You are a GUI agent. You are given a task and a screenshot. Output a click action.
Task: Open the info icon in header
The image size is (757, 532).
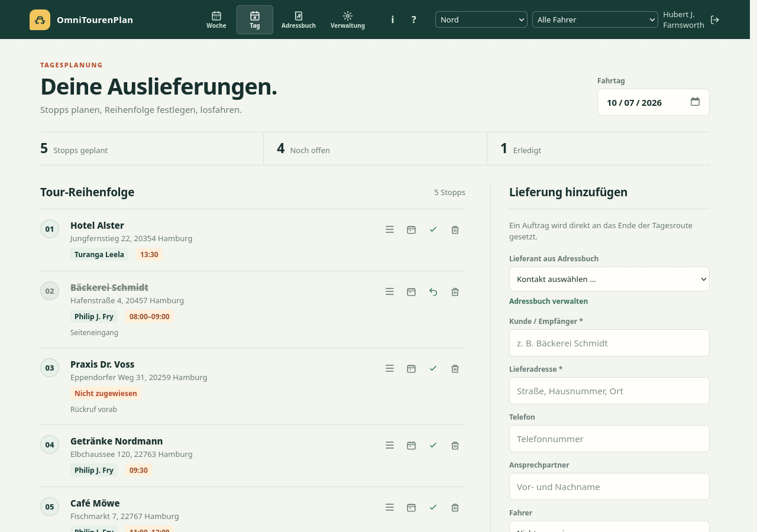click(392, 20)
